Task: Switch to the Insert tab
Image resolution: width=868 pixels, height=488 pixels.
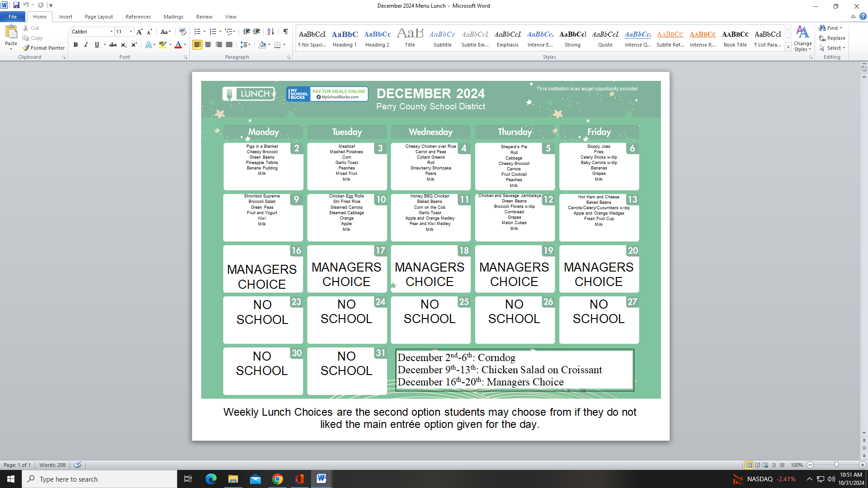Action: (66, 17)
